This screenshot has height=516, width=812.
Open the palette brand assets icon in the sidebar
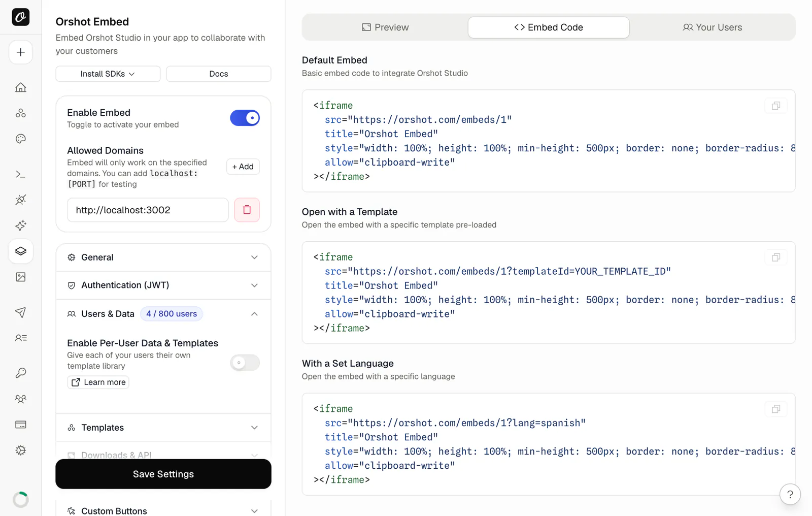click(x=21, y=139)
